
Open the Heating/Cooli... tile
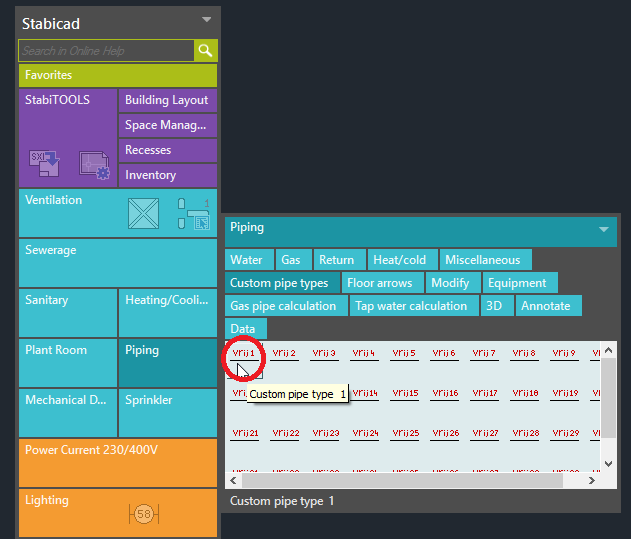point(168,313)
